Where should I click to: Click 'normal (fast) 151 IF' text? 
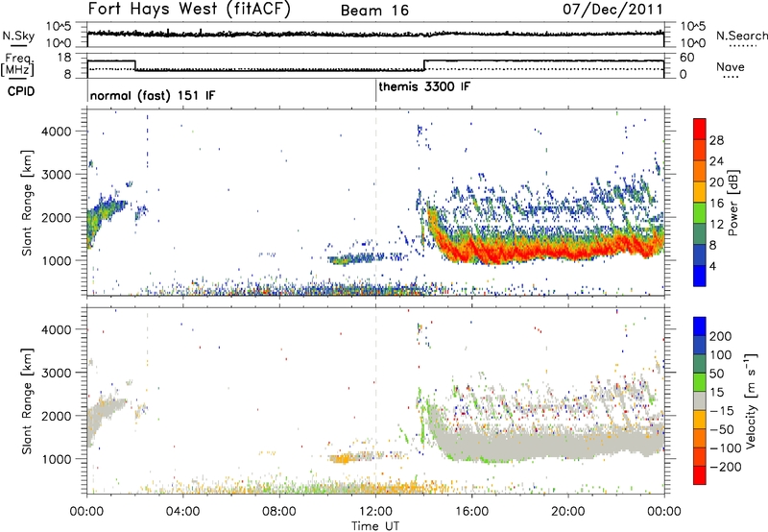pos(153,95)
